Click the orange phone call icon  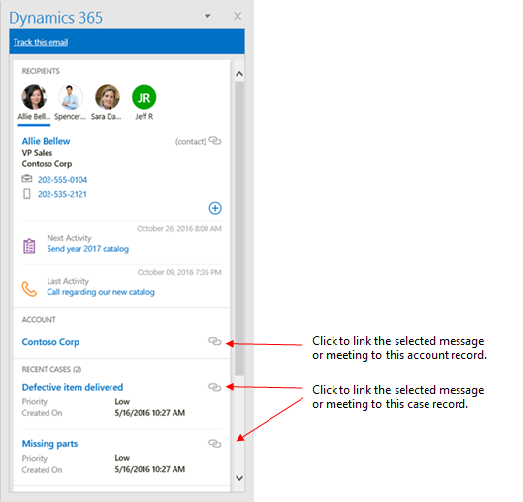pos(29,289)
